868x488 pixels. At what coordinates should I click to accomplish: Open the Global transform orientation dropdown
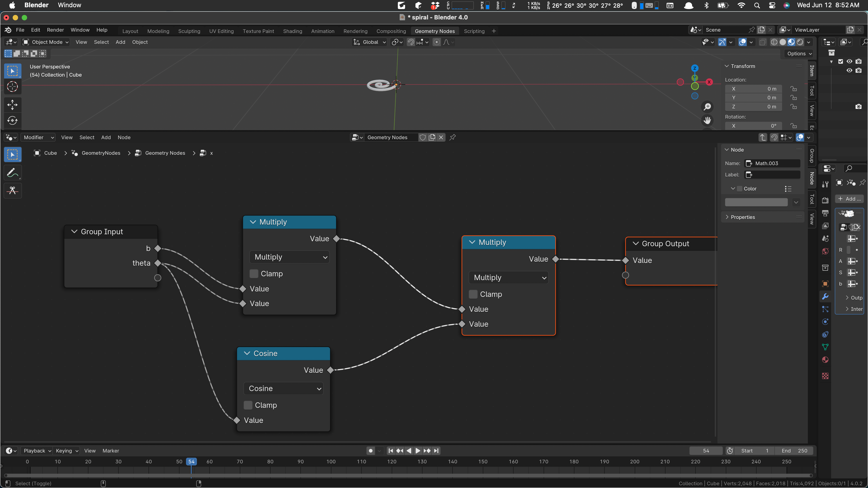tap(370, 42)
